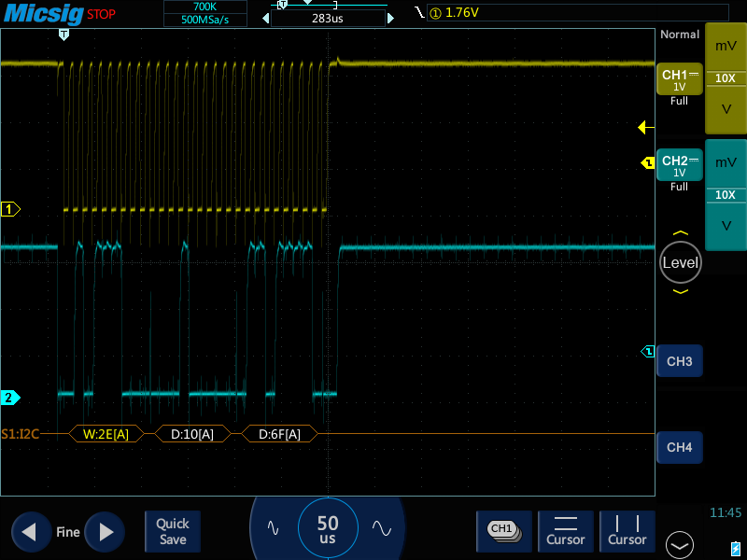747x560 pixels.
Task: Tap the cyan channel offset tag near CH3
Action: [648, 352]
